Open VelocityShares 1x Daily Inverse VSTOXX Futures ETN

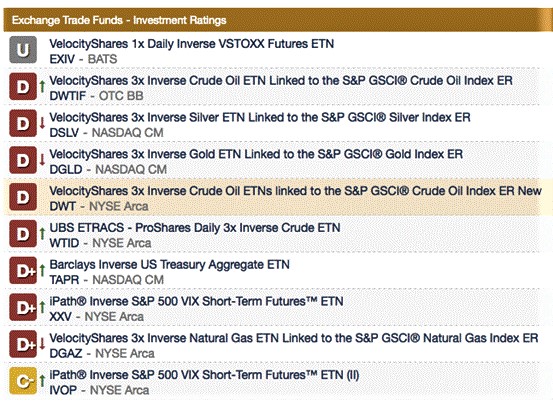192,44
